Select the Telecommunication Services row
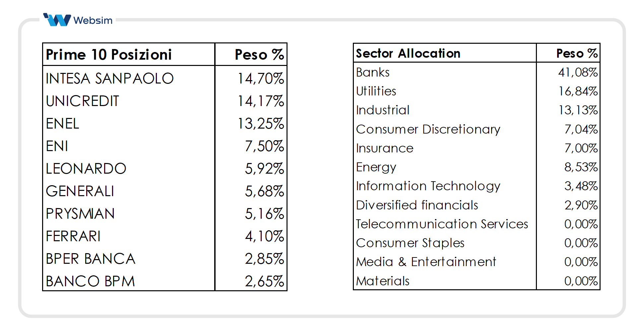644x336 pixels. coord(442,224)
